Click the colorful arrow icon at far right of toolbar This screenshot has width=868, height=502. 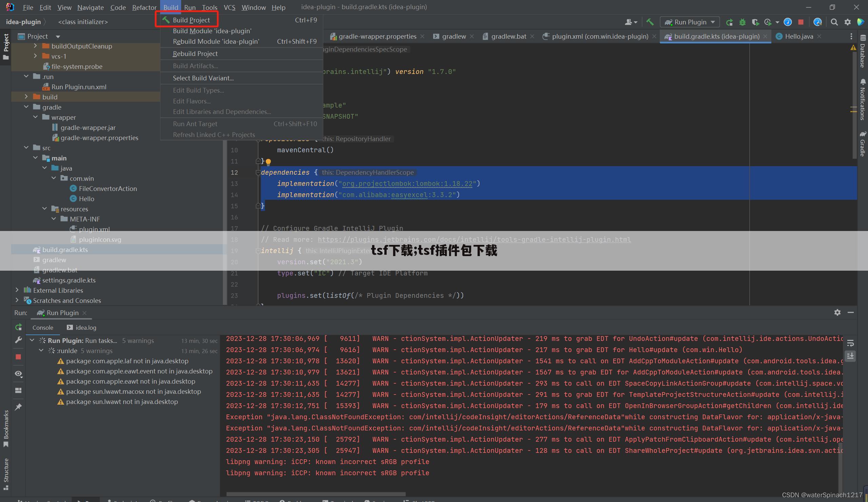click(861, 22)
